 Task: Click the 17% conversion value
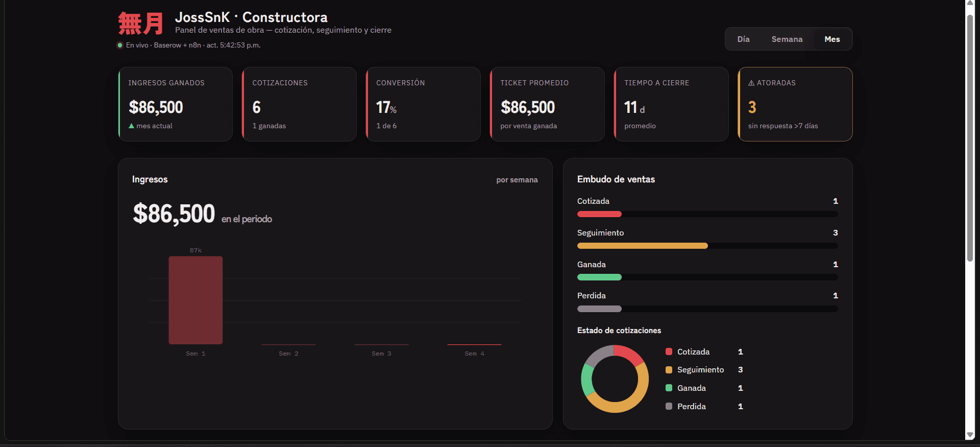coord(386,107)
